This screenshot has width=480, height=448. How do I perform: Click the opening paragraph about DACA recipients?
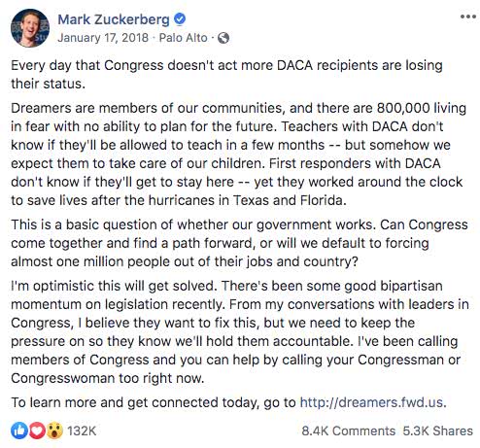[x=226, y=75]
